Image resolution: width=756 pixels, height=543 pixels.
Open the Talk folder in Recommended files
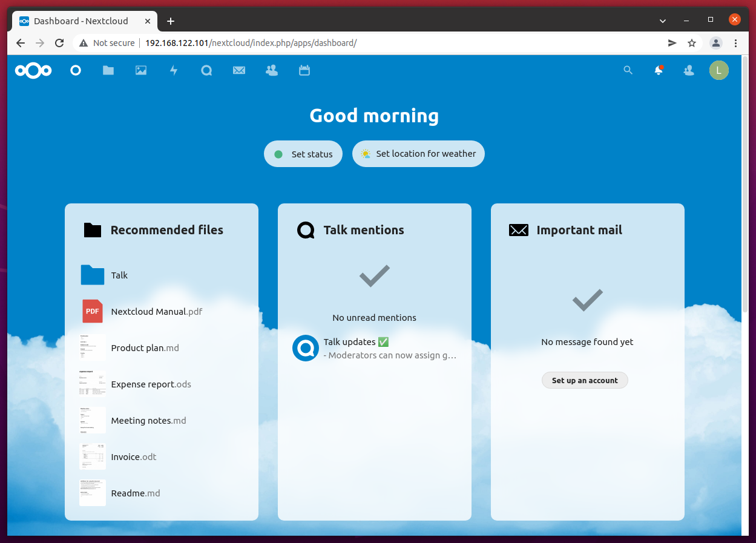pyautogui.click(x=162, y=275)
